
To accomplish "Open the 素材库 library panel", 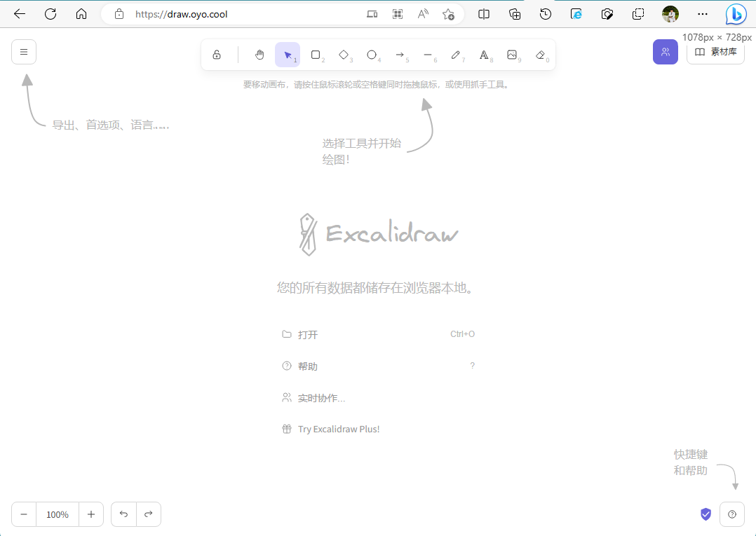I will point(715,51).
